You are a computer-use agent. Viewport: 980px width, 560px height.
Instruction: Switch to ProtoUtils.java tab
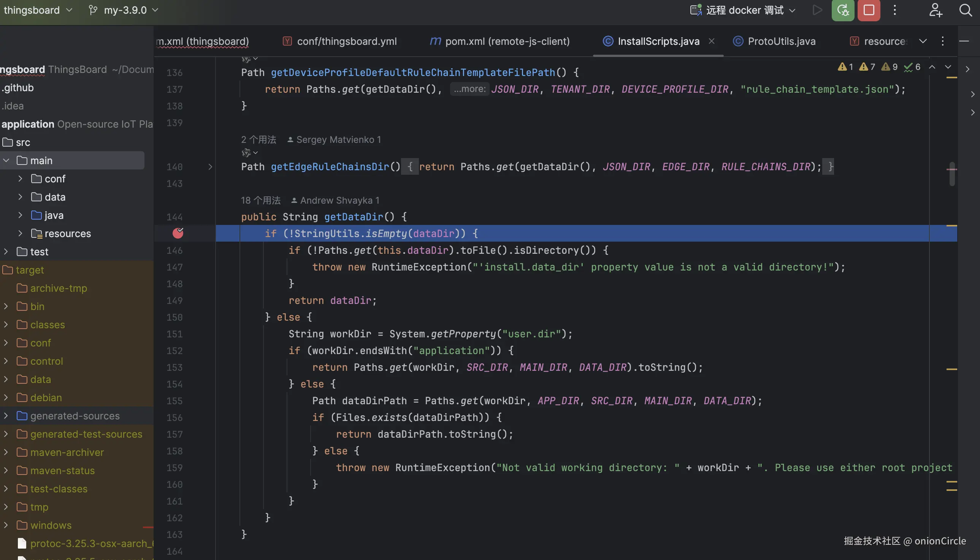tap(781, 41)
